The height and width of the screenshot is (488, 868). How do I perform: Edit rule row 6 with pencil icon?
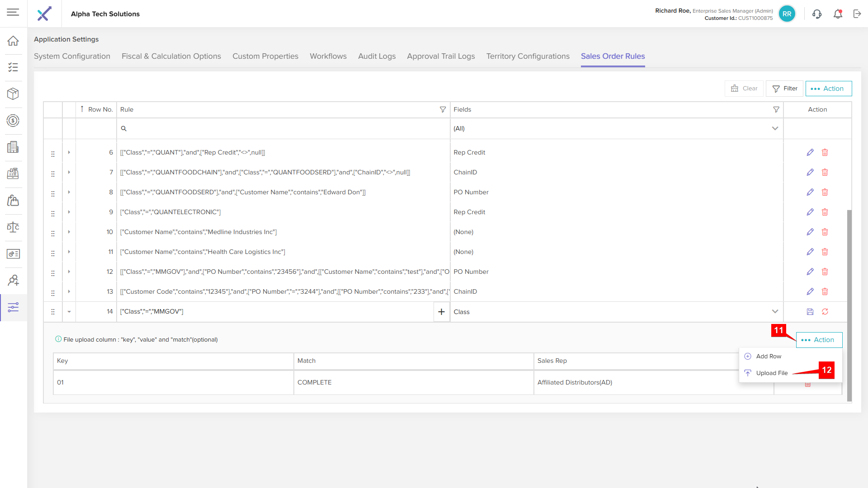pos(810,152)
